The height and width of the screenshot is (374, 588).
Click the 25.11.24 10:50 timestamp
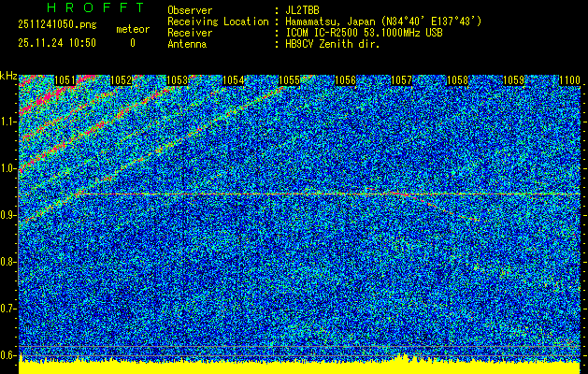[x=56, y=42]
